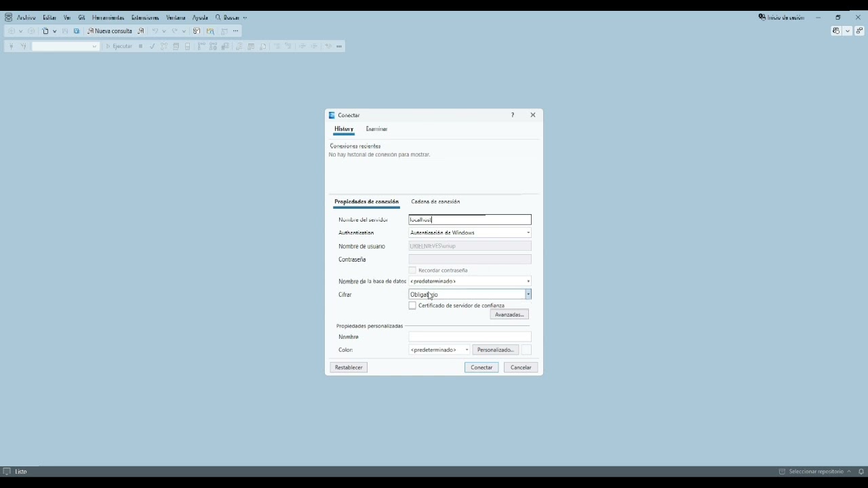
Task: Click the results to grid icon
Action: point(251,46)
